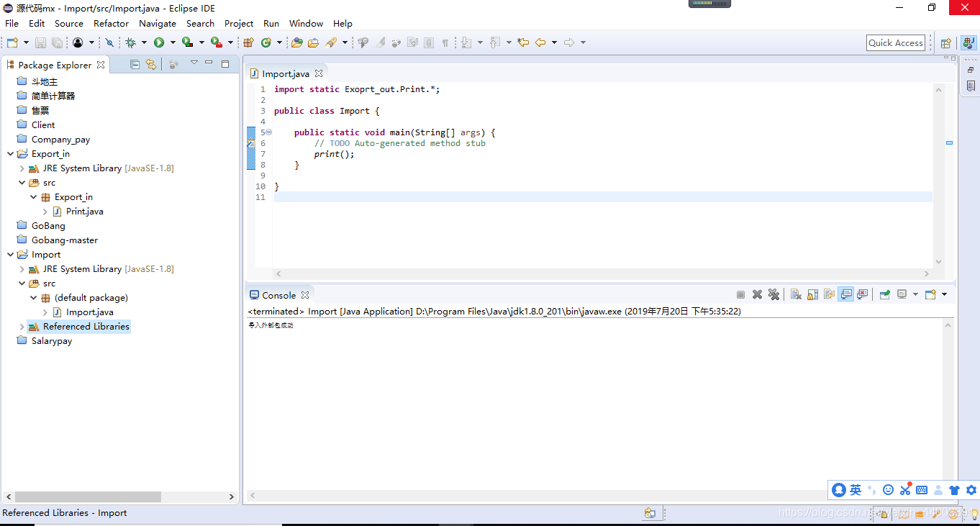
Task: Click Collapse All in Package Explorer
Action: pos(135,64)
